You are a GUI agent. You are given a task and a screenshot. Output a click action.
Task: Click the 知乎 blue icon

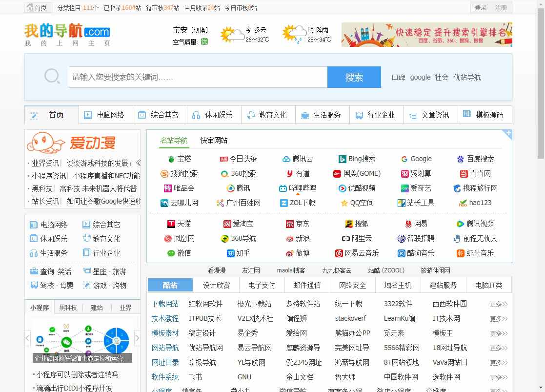point(230,253)
